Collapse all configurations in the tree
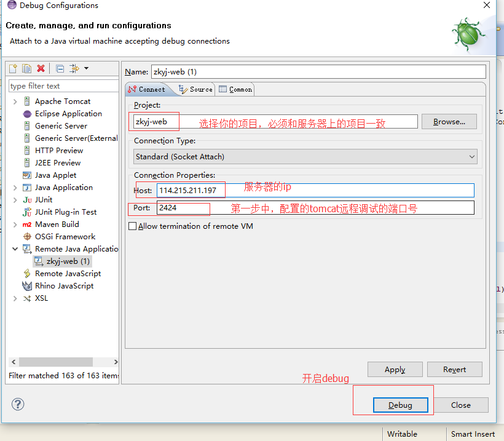Screen dimensions: 504x441 [60, 68]
